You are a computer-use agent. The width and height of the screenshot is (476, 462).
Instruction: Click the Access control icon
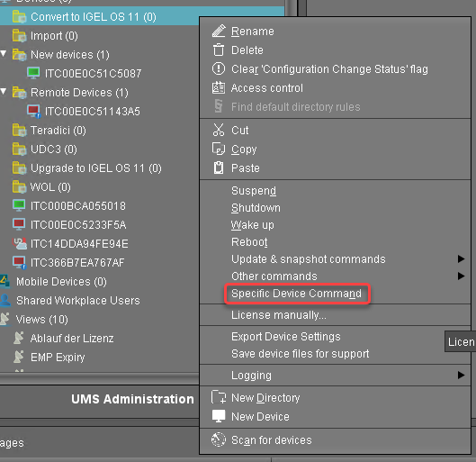[x=219, y=87]
